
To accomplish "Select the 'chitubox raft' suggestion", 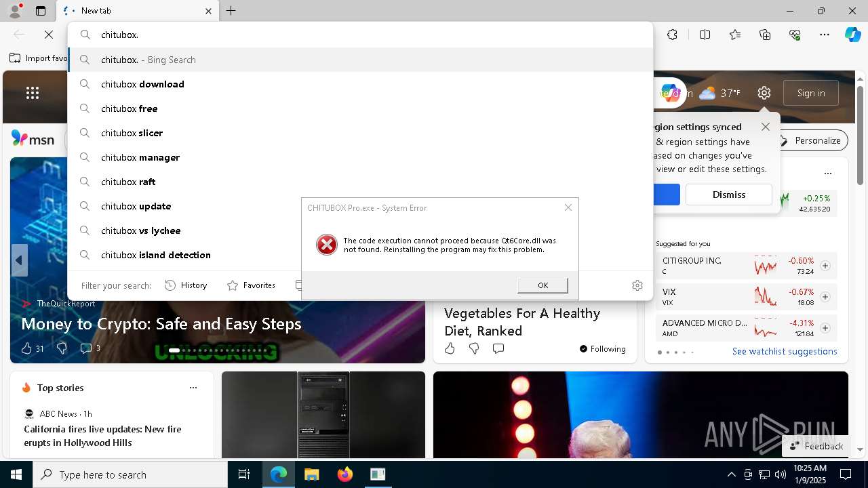I will tap(360, 182).
